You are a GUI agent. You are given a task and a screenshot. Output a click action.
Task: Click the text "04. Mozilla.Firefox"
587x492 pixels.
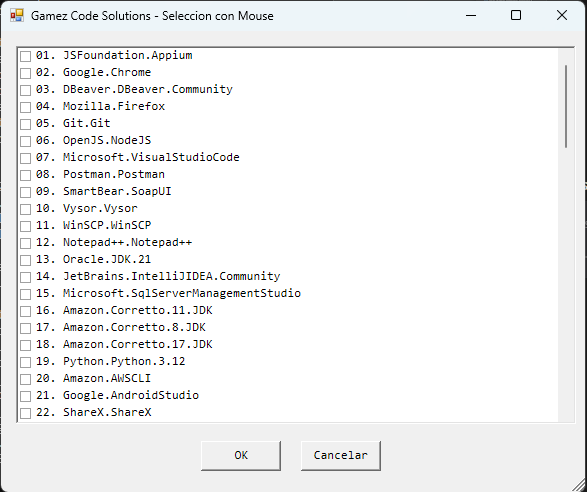100,106
